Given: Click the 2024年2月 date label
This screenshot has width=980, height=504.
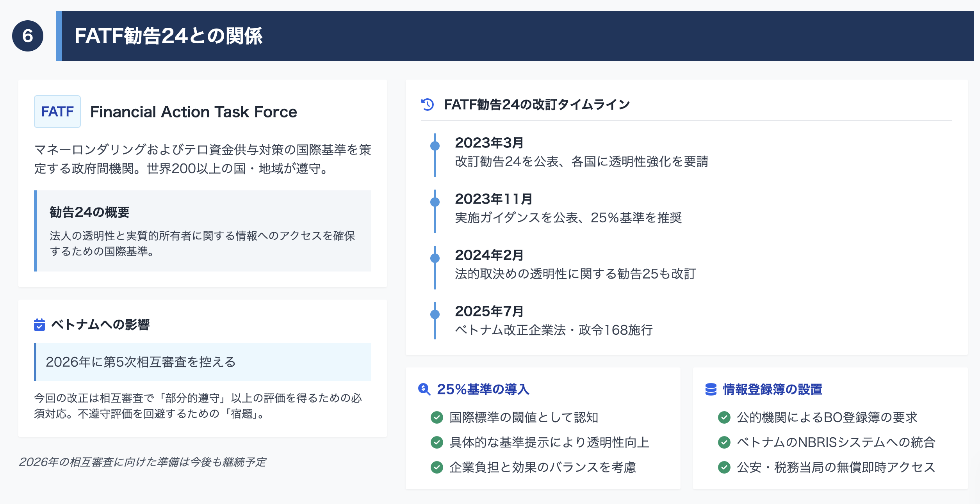Looking at the screenshot, I should (x=489, y=255).
